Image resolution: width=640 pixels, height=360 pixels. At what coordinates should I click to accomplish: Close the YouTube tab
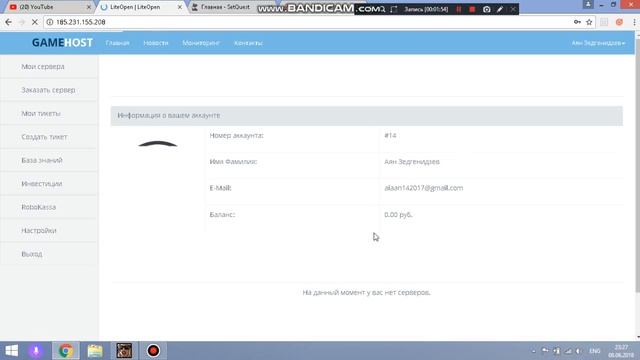[89, 7]
